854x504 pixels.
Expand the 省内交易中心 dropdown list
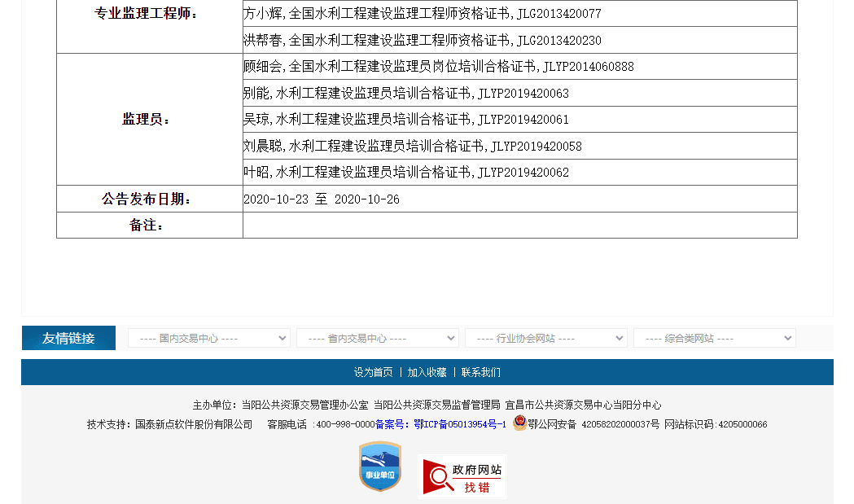tap(377, 338)
